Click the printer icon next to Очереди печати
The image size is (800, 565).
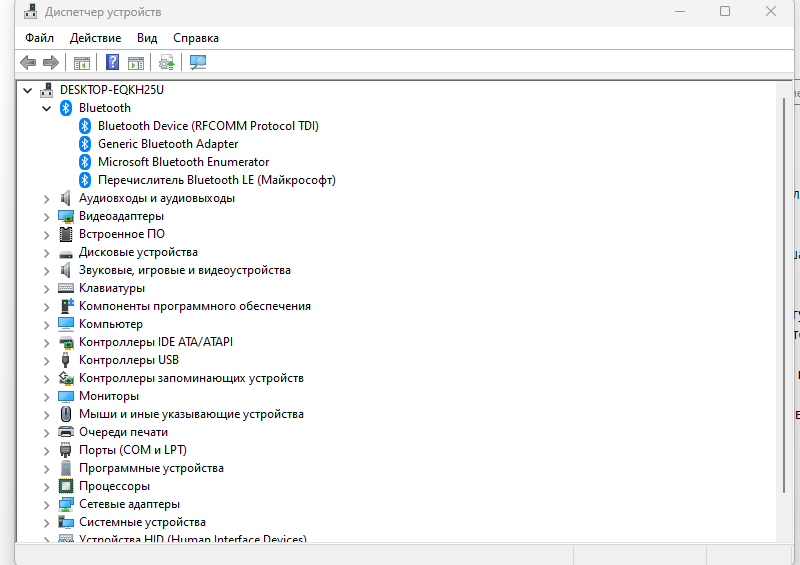[66, 432]
